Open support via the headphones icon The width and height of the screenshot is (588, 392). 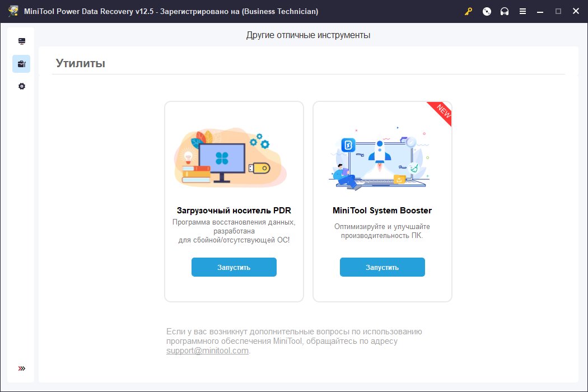point(505,11)
